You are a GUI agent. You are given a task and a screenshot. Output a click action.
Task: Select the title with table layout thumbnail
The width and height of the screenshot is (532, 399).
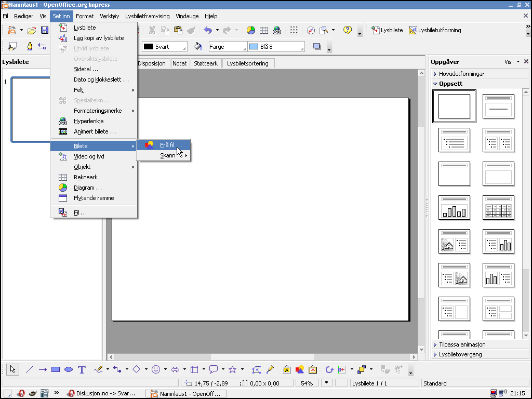pyautogui.click(x=498, y=208)
